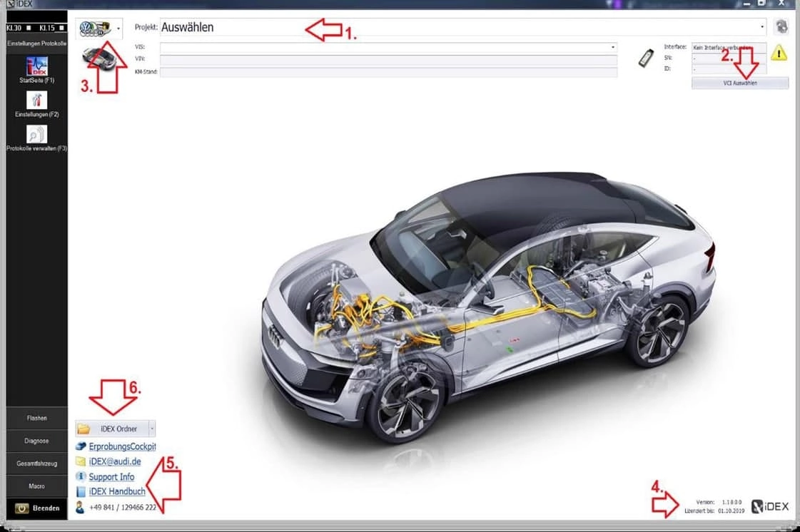Viewport: 800px width, 532px height.
Task: Open the Support Info link
Action: coord(111,477)
